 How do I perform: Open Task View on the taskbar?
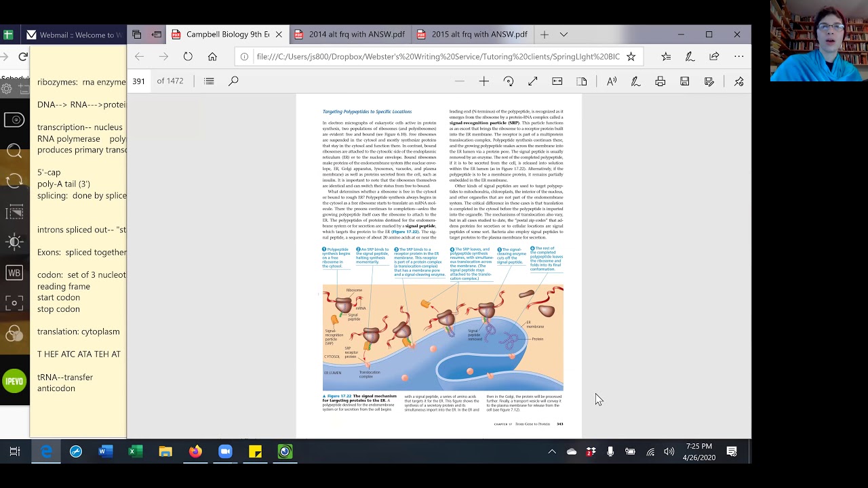(x=15, y=451)
